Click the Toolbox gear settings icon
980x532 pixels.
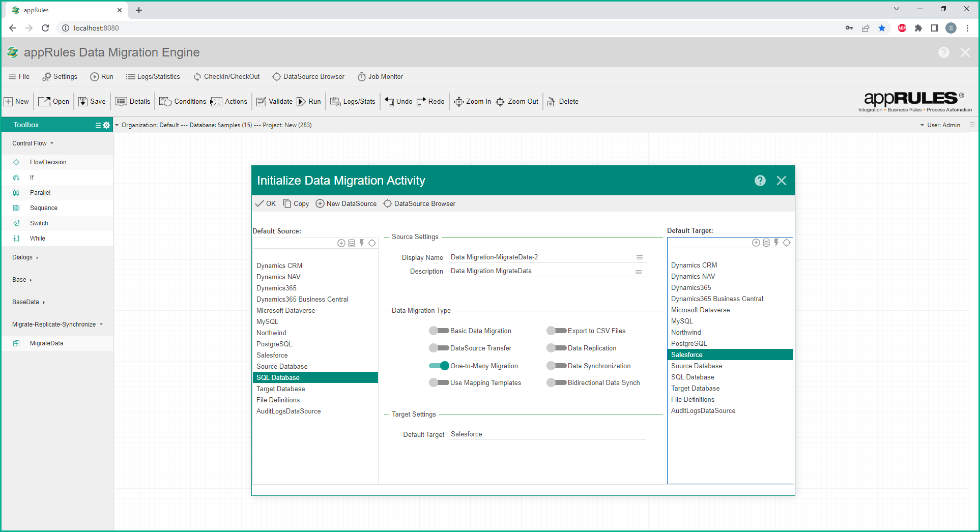point(106,125)
